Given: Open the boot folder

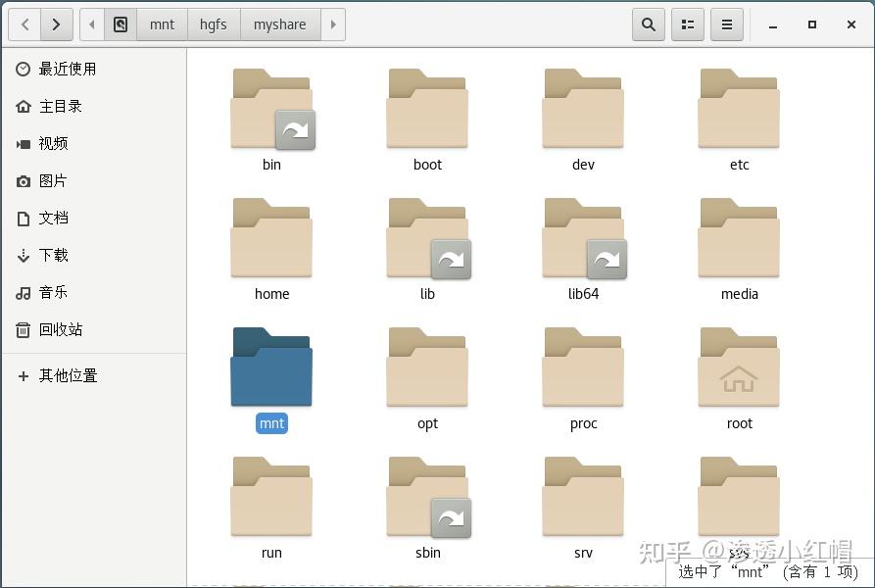Looking at the screenshot, I should [427, 108].
